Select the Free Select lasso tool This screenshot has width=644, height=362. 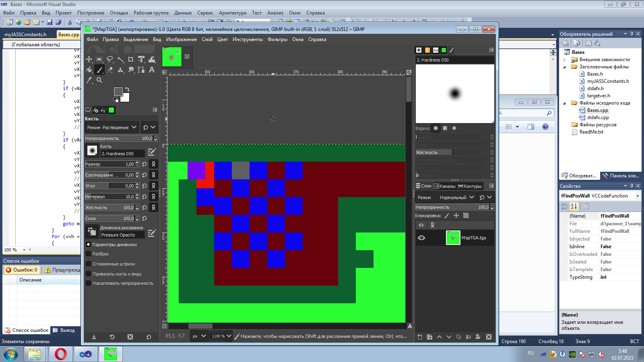[110, 60]
